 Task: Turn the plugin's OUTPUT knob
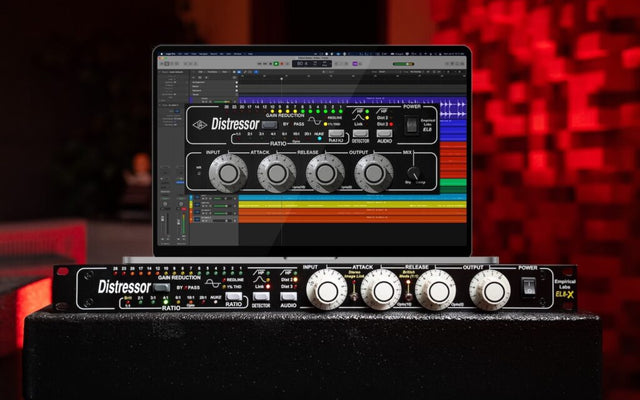[374, 173]
